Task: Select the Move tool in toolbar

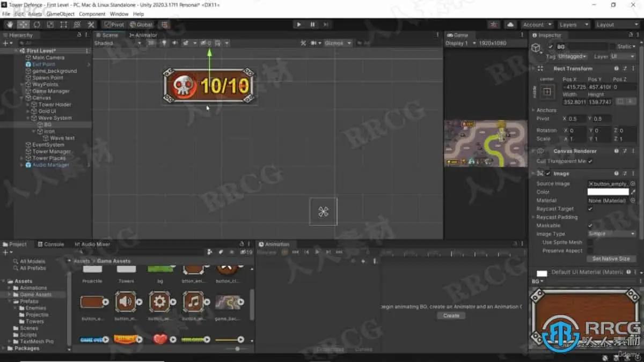Action: point(24,24)
